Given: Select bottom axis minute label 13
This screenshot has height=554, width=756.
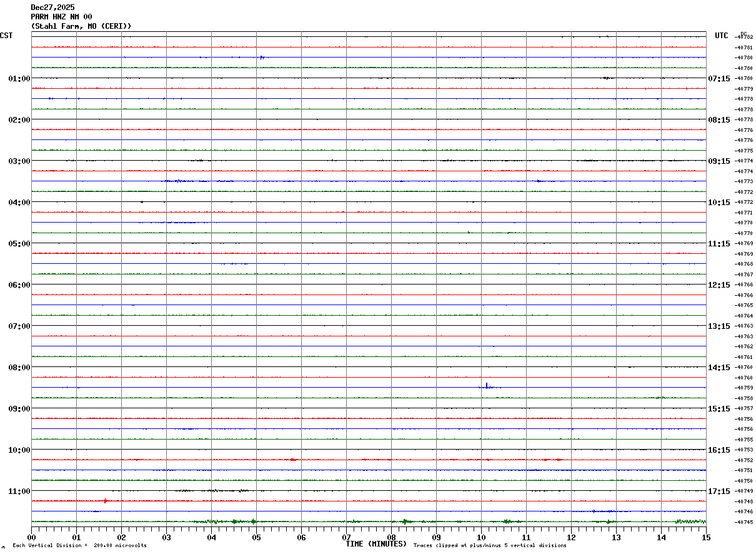Looking at the screenshot, I should click(616, 537).
